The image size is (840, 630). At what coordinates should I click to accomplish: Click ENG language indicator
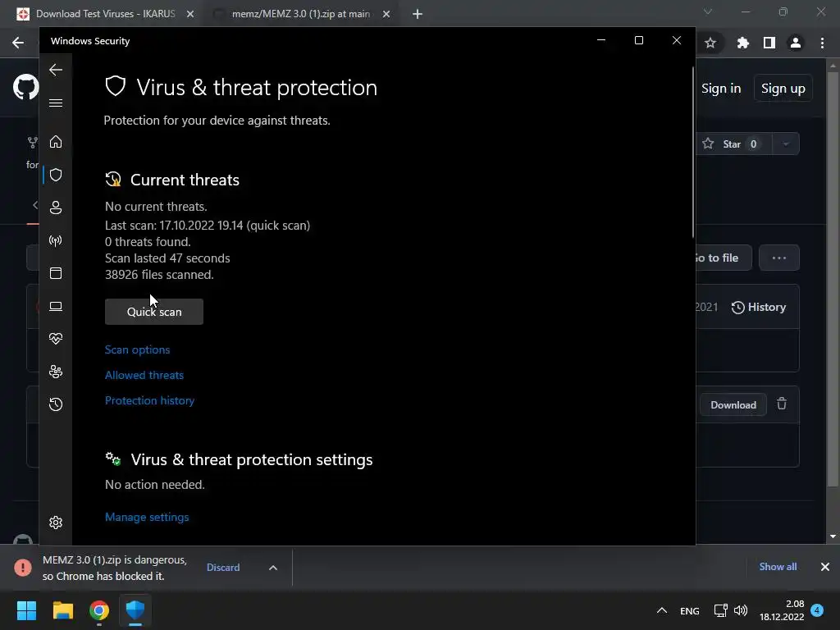(689, 610)
